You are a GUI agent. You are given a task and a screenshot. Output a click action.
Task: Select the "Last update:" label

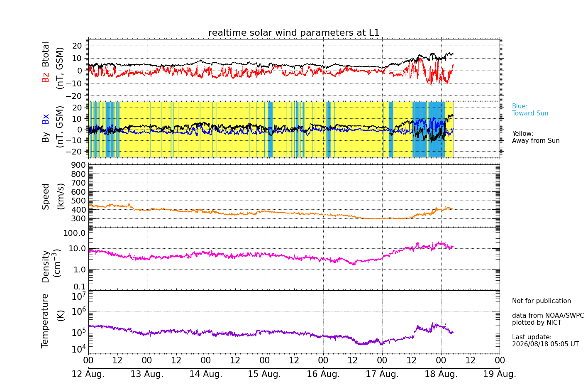[x=532, y=337]
